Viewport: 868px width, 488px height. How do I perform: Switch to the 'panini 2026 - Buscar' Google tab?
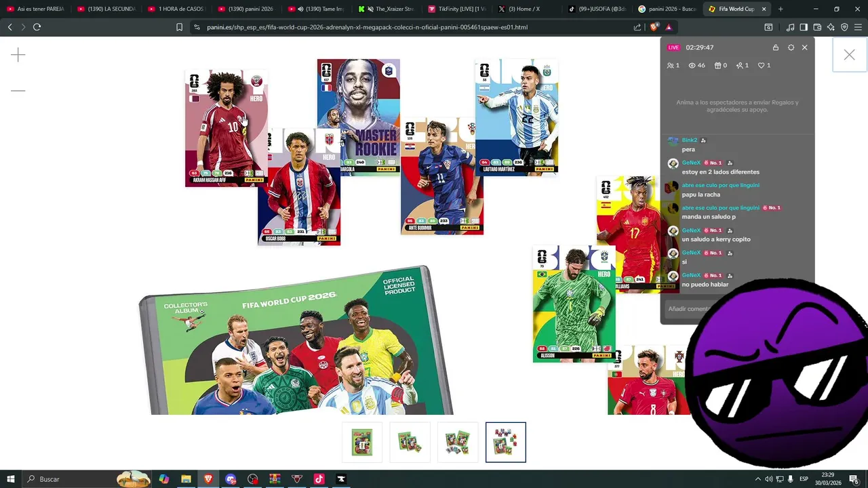point(667,9)
